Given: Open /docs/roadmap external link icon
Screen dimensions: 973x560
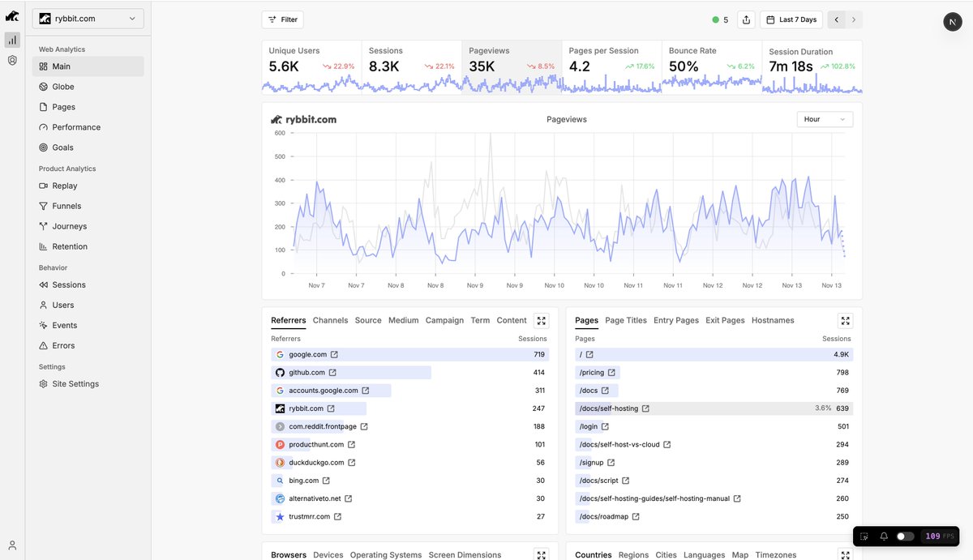Looking at the screenshot, I should [x=636, y=516].
